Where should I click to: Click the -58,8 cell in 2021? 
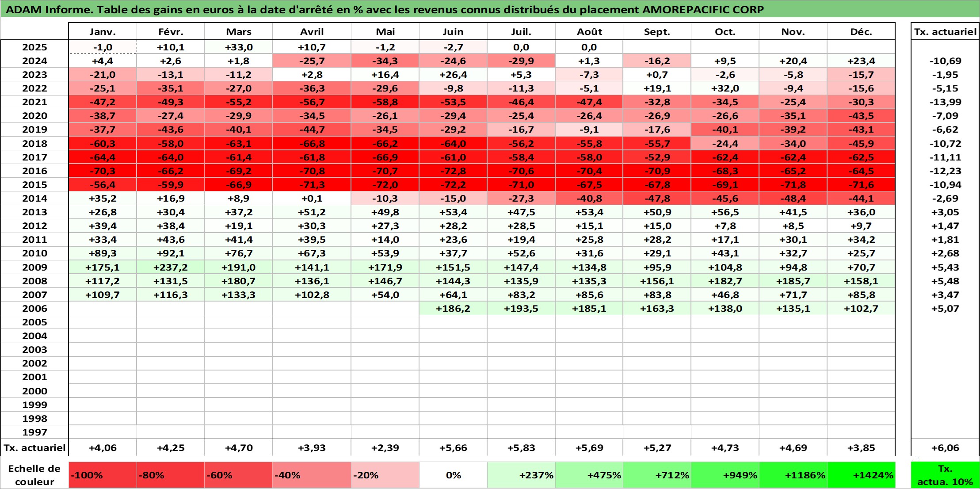[385, 102]
